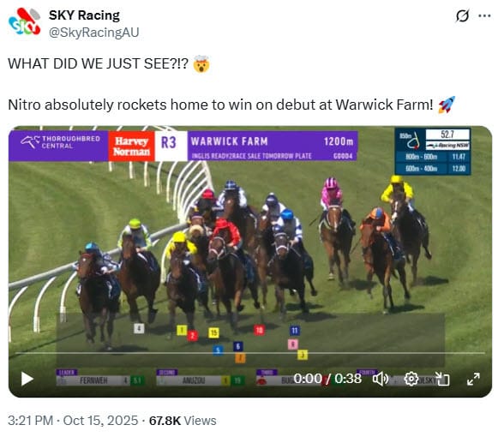
Task: Click the exploding head emoji
Action: (201, 64)
